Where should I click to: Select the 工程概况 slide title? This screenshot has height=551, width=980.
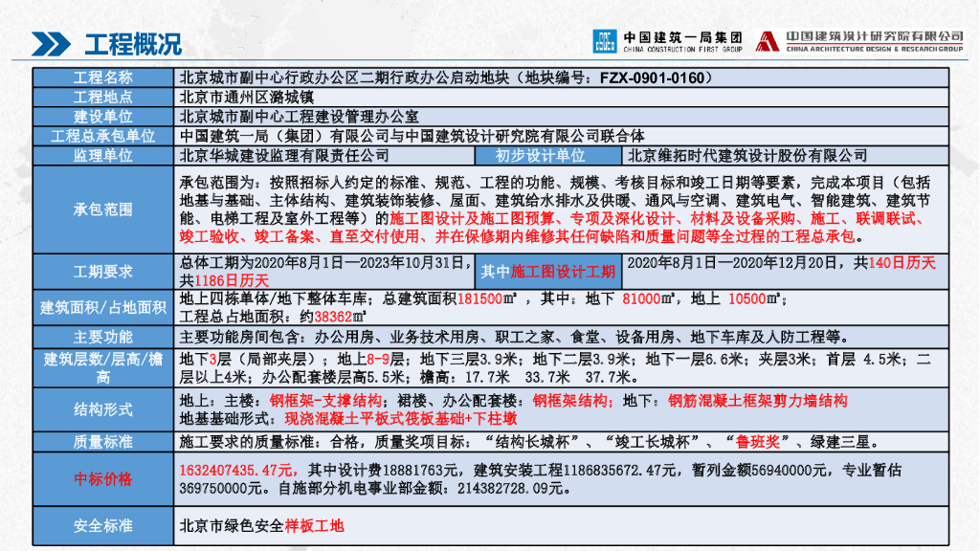point(133,44)
